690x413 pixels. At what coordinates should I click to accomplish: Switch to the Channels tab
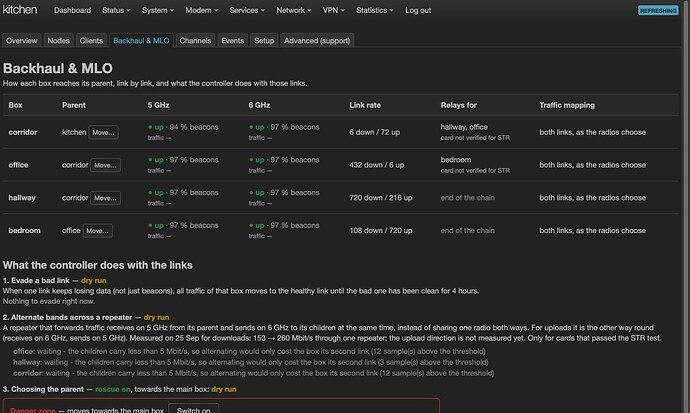195,40
